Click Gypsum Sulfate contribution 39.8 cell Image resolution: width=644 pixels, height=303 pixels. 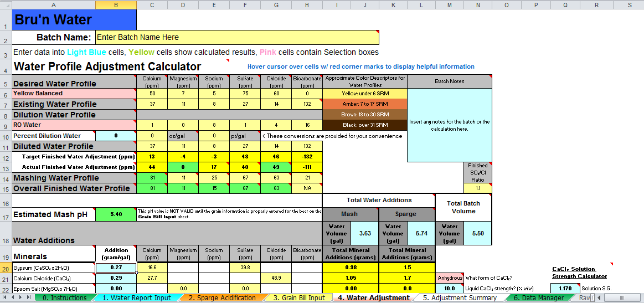point(245,267)
